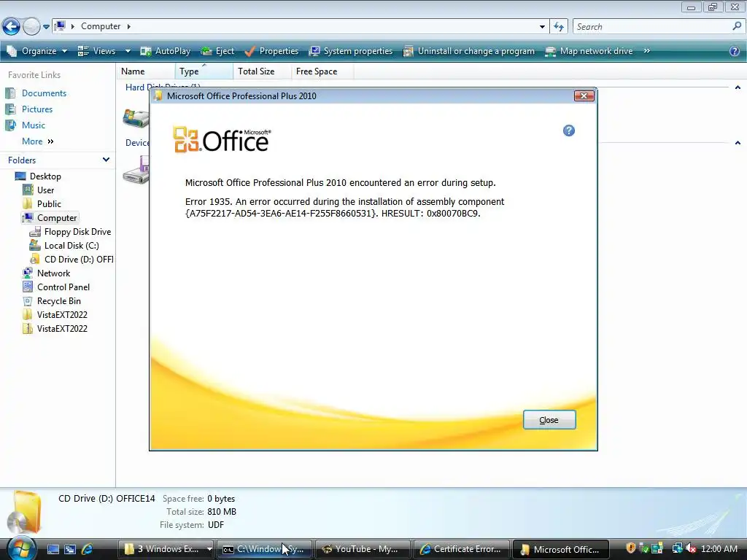This screenshot has height=560, width=747.
Task: Select Recycle Bin in tree
Action: point(58,301)
